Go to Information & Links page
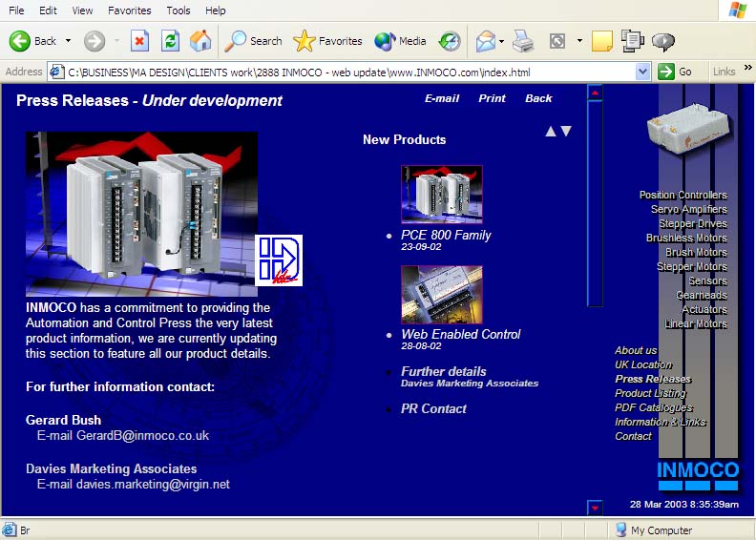The height and width of the screenshot is (540, 756). pos(661,422)
